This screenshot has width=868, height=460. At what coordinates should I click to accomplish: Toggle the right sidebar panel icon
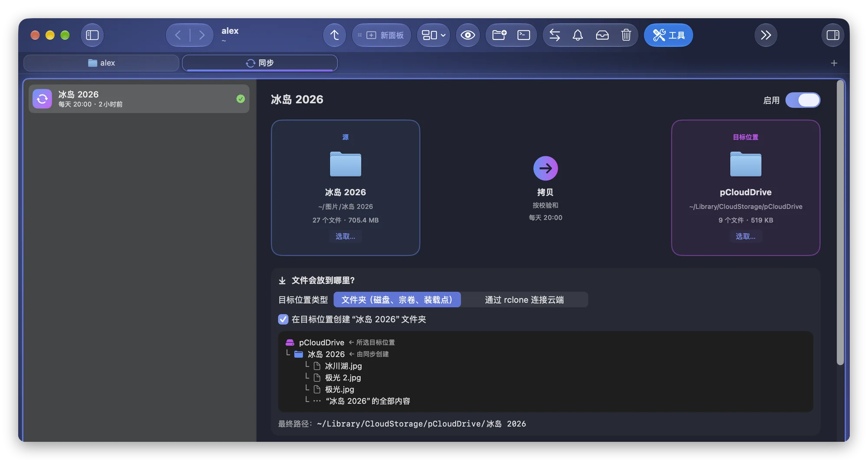[832, 35]
